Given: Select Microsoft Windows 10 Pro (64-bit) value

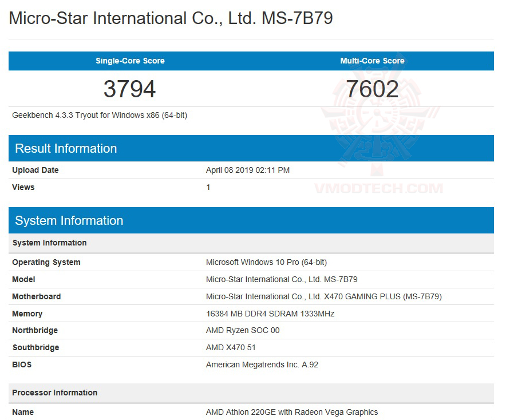Looking at the screenshot, I should (x=266, y=262).
